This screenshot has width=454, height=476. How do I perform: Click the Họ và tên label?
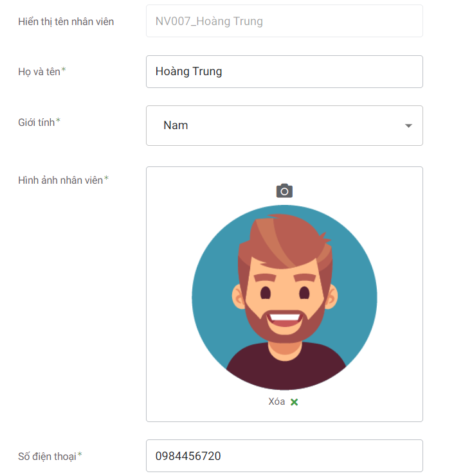pos(39,71)
